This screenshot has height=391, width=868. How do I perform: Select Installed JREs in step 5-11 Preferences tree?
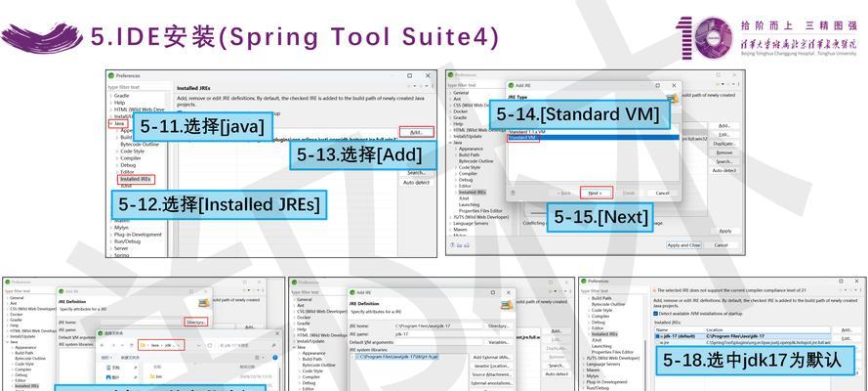point(135,180)
